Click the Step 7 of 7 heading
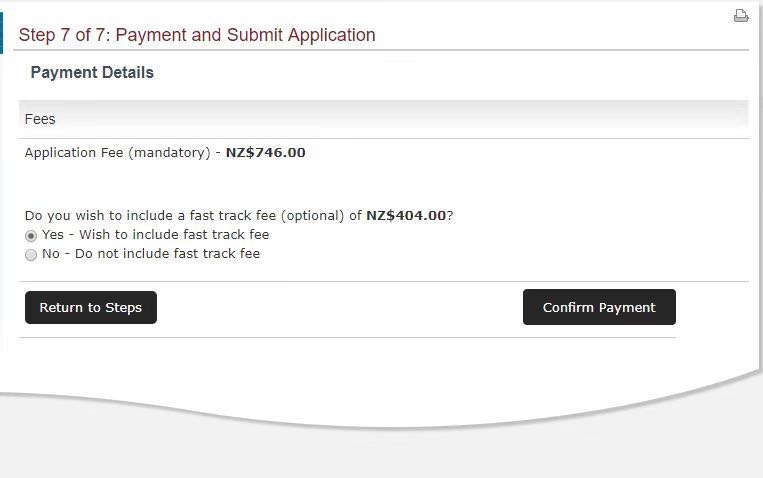 (197, 35)
